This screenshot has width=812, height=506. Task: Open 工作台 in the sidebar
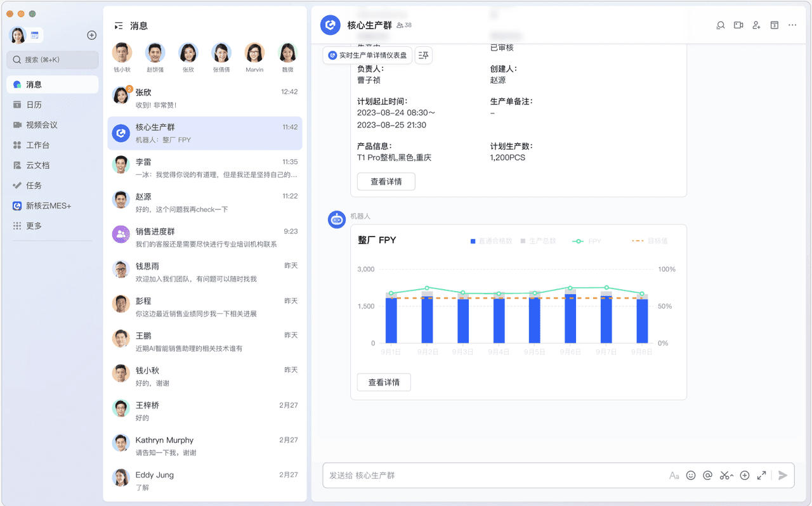pyautogui.click(x=53, y=145)
